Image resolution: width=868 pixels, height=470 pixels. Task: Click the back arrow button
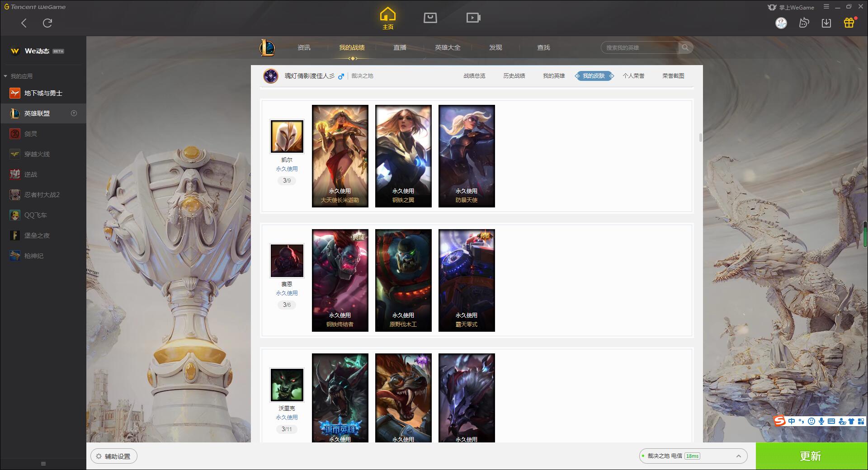click(24, 23)
